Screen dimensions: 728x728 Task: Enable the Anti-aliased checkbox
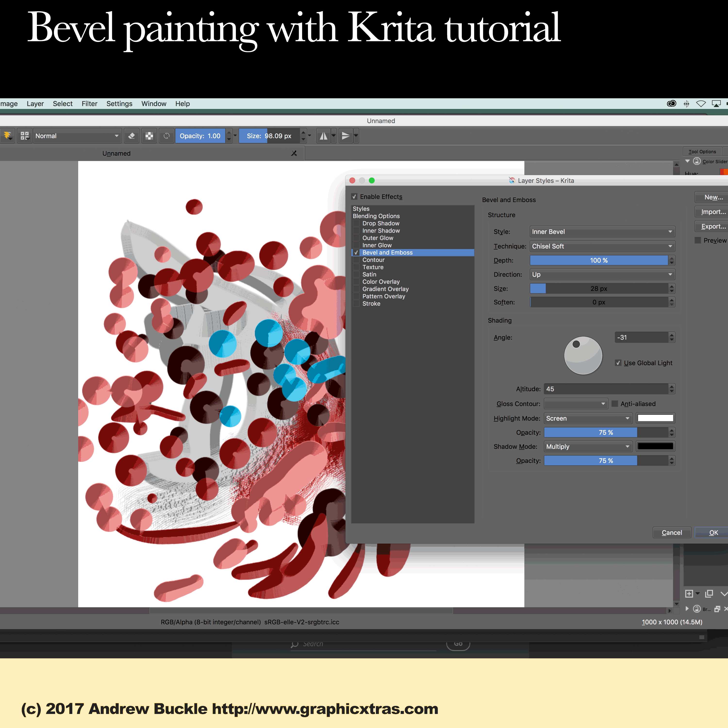point(615,404)
